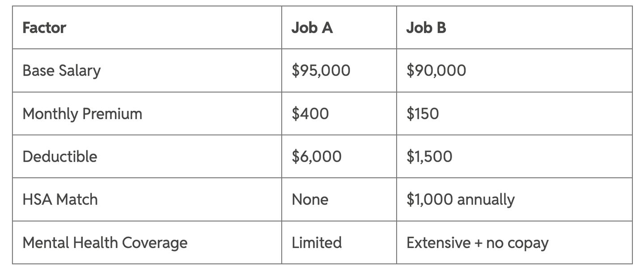Select the HSA Match row label
The width and height of the screenshot is (644, 269).
[x=60, y=199]
